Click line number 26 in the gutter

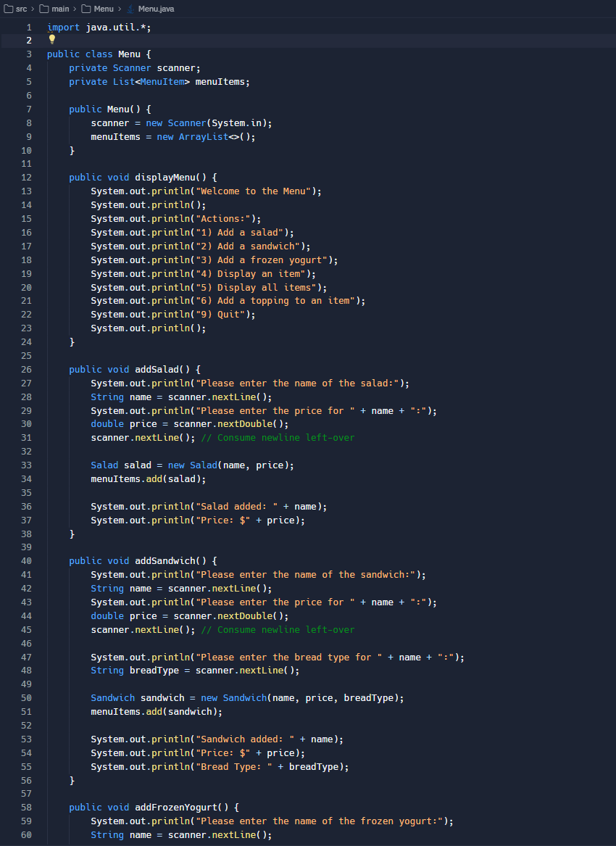pyautogui.click(x=26, y=369)
